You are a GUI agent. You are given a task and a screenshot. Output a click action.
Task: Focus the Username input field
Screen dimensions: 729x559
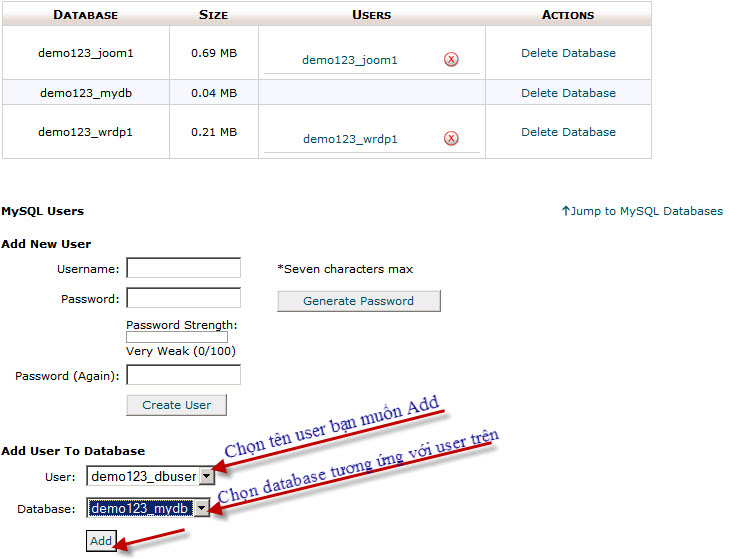tap(184, 268)
